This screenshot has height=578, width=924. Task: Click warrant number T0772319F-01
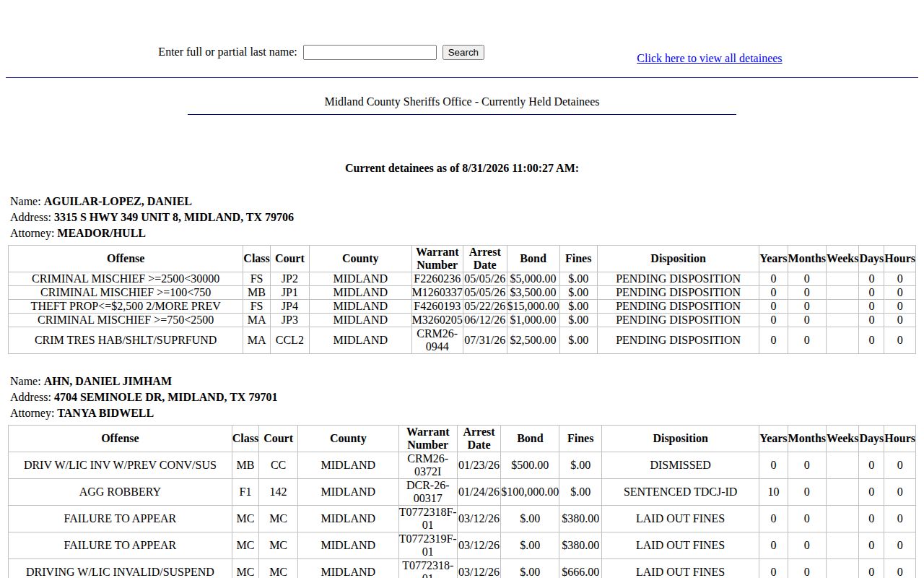[428, 545]
